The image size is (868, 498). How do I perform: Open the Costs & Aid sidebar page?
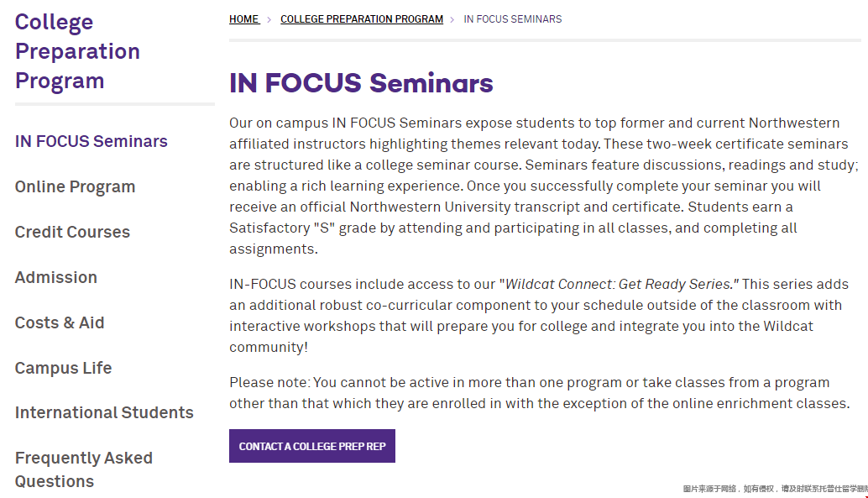[x=60, y=323]
